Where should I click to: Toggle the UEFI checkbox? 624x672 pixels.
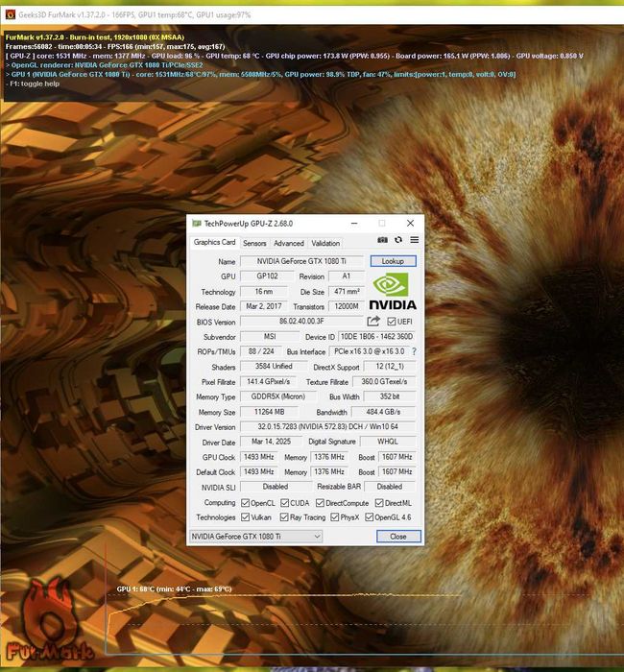(392, 321)
